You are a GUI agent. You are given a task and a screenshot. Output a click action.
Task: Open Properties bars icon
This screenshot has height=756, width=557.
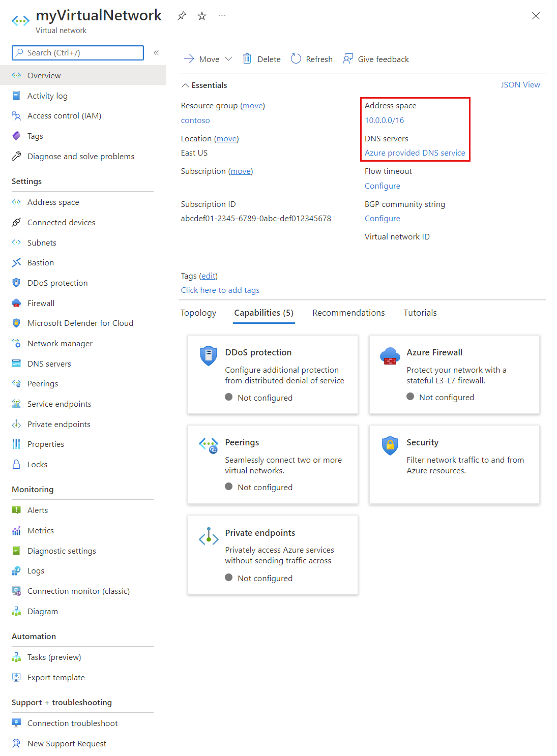point(16,444)
